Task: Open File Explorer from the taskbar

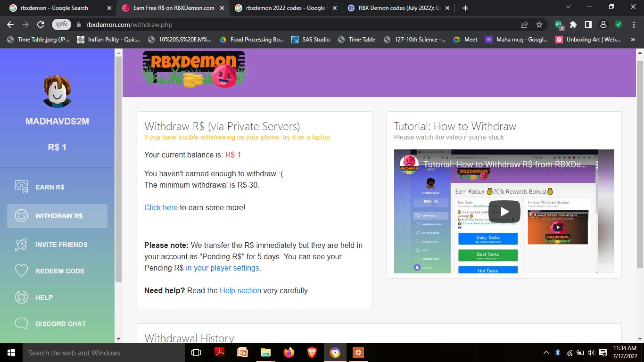Action: tap(266, 353)
